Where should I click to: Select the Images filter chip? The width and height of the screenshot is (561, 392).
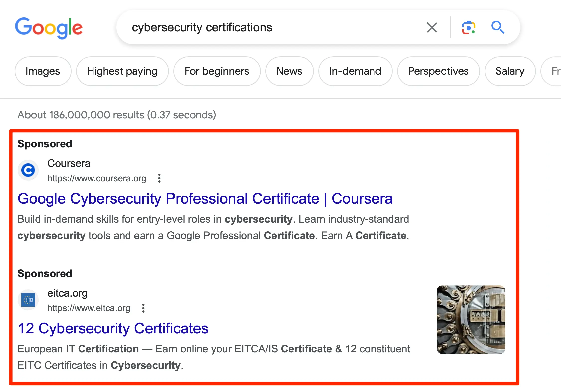pyautogui.click(x=43, y=71)
